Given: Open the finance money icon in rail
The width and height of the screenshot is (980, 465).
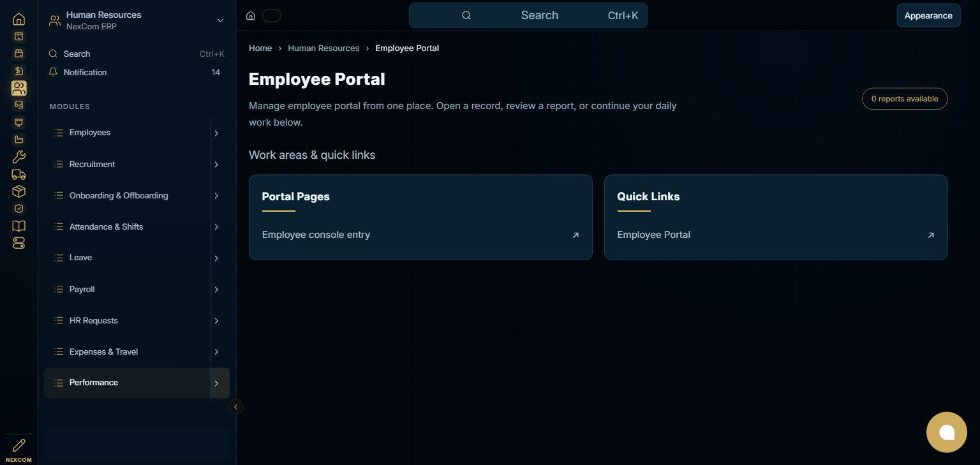Looking at the screenshot, I should click(x=19, y=71).
